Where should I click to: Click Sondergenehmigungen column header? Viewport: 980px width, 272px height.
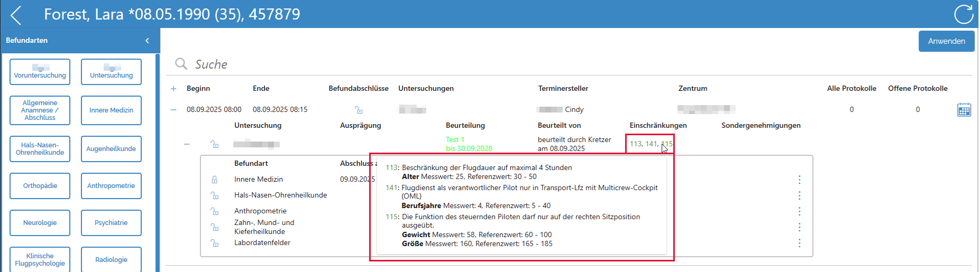[761, 126]
